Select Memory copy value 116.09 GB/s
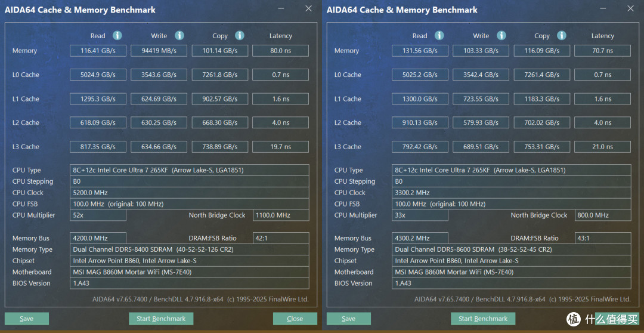Image resolution: width=644 pixels, height=333 pixels. (541, 51)
